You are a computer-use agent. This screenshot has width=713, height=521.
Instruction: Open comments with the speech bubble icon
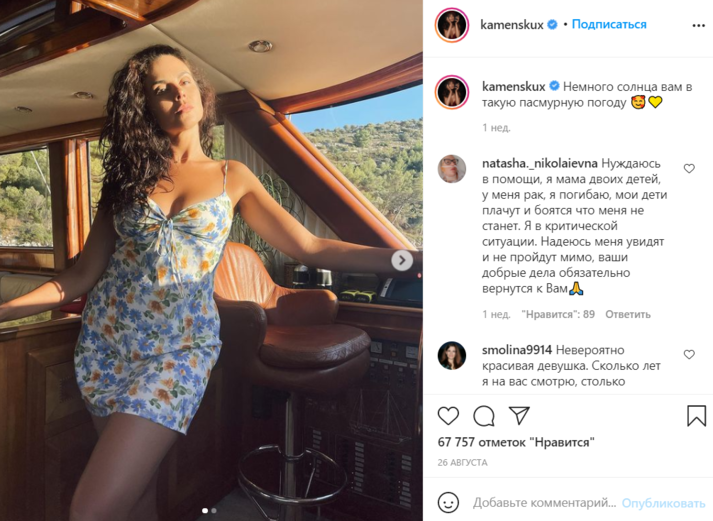[484, 416]
